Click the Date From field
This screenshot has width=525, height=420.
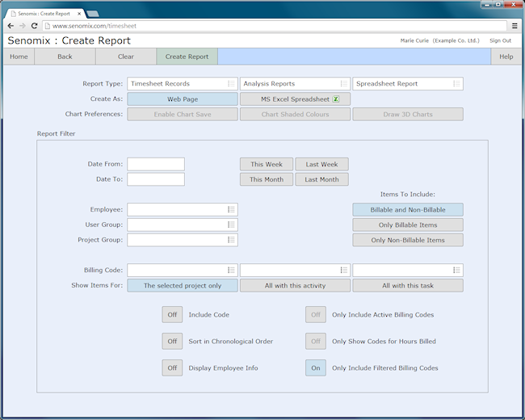click(156, 164)
